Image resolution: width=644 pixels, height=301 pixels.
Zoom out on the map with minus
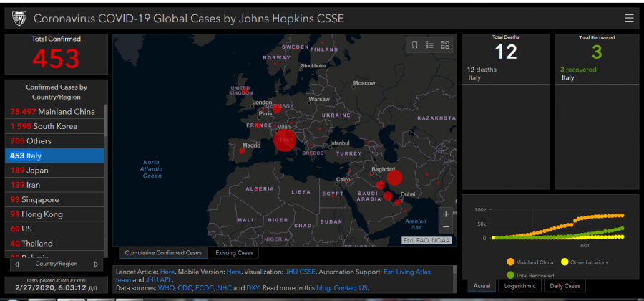446,227
